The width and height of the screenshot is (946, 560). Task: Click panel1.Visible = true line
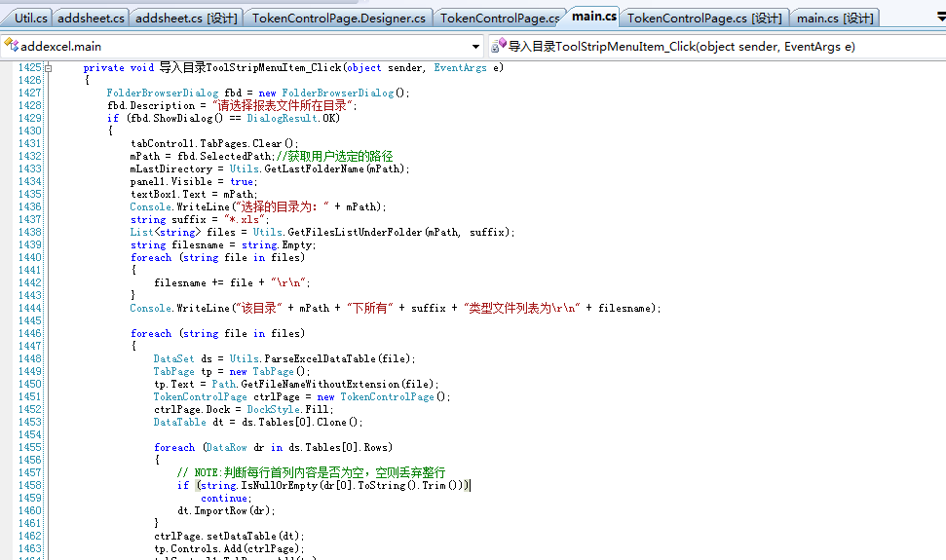point(194,181)
